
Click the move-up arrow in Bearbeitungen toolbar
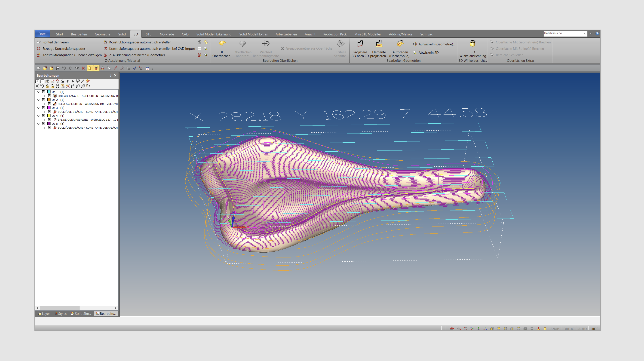point(67,81)
